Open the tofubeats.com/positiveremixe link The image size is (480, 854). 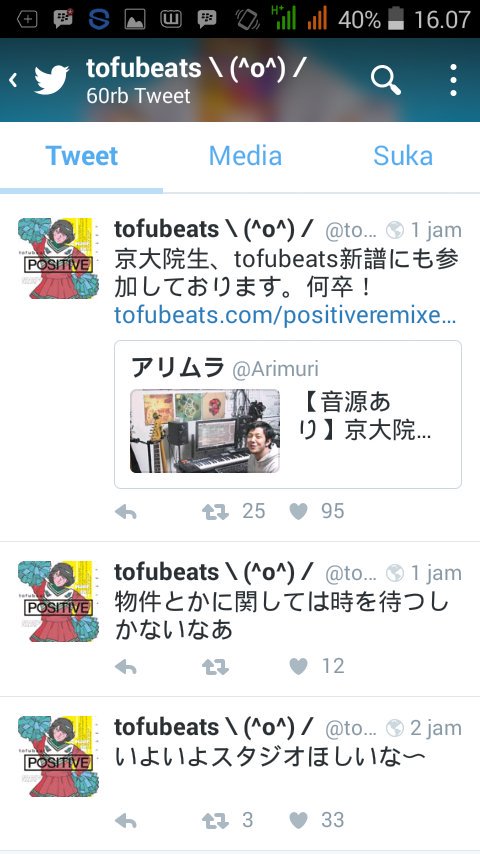[285, 315]
